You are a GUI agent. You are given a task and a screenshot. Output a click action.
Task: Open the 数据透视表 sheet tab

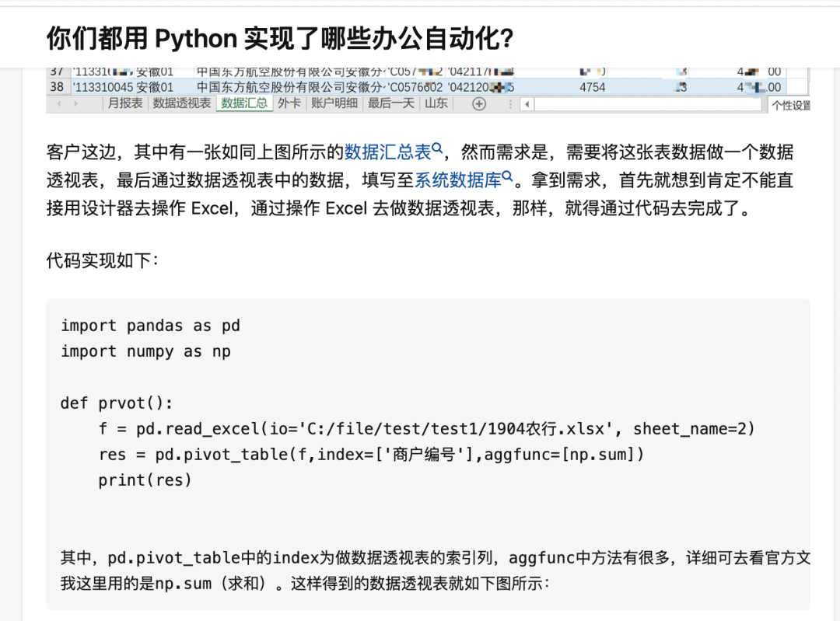point(181,103)
